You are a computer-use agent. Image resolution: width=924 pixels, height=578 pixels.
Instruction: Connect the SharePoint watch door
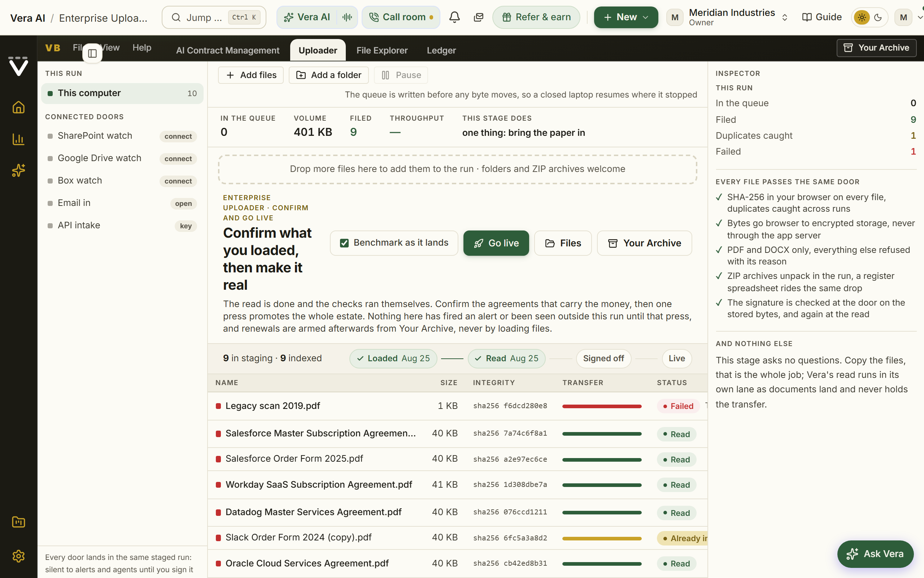pyautogui.click(x=178, y=137)
